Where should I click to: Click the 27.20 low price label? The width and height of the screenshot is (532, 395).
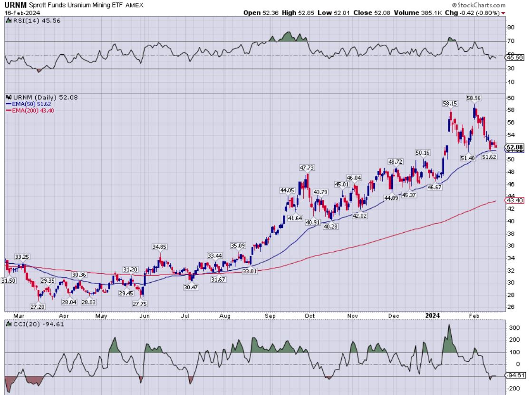tap(38, 306)
